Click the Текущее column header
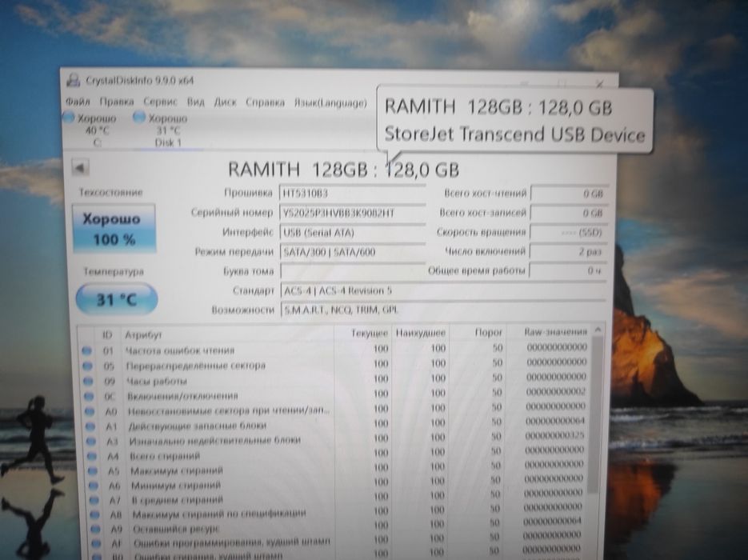 (370, 333)
